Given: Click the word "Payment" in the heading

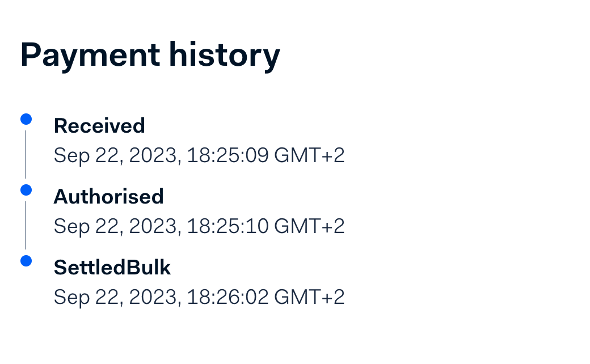Looking at the screenshot, I should [x=90, y=56].
